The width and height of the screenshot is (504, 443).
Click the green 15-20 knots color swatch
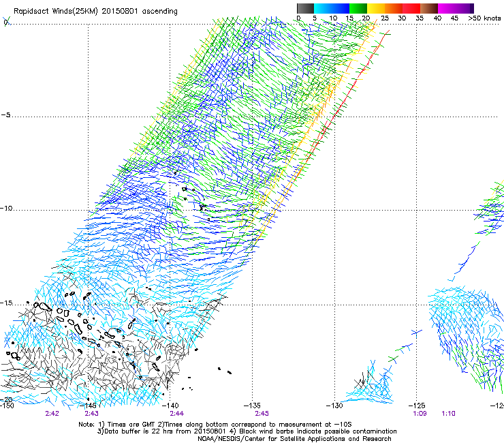point(358,8)
